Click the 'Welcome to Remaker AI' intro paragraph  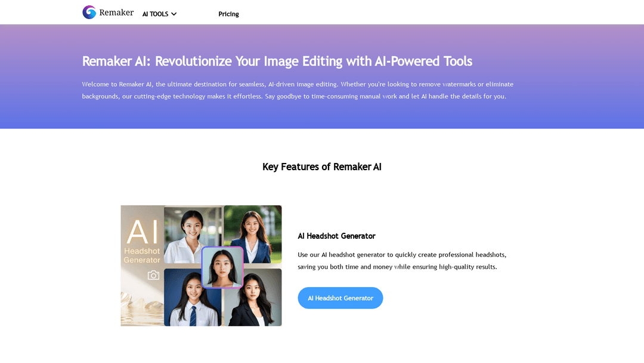(x=298, y=90)
